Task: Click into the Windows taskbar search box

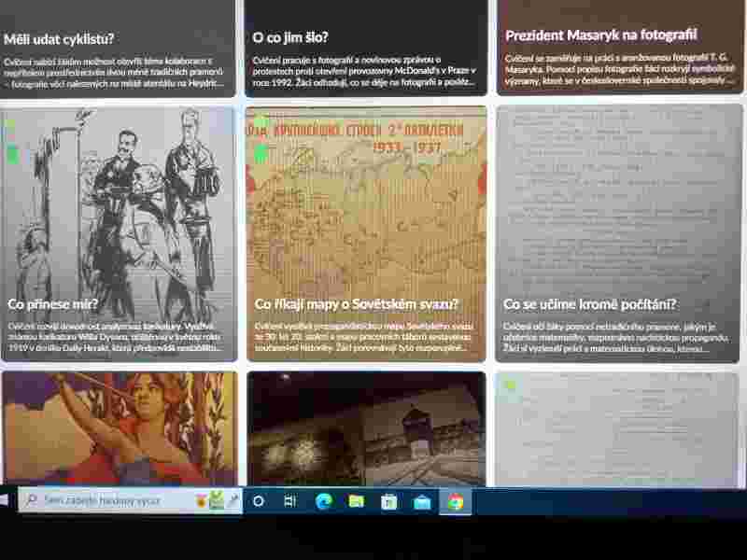Action: click(x=130, y=500)
